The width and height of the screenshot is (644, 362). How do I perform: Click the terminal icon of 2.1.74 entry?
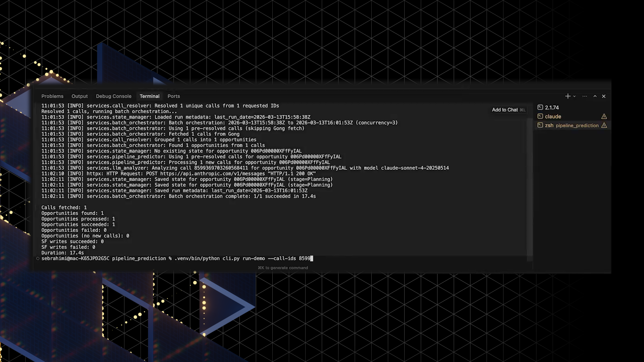(x=540, y=108)
